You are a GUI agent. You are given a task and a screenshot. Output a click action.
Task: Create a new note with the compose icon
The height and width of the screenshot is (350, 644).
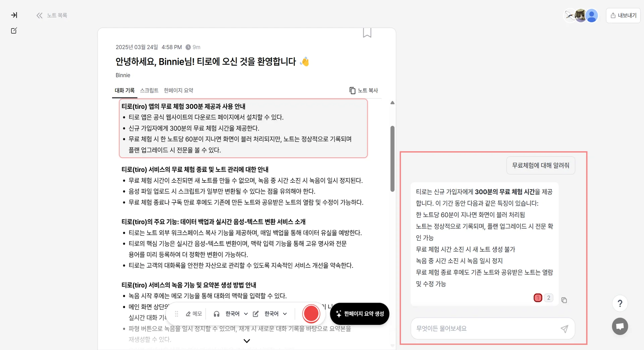click(14, 31)
